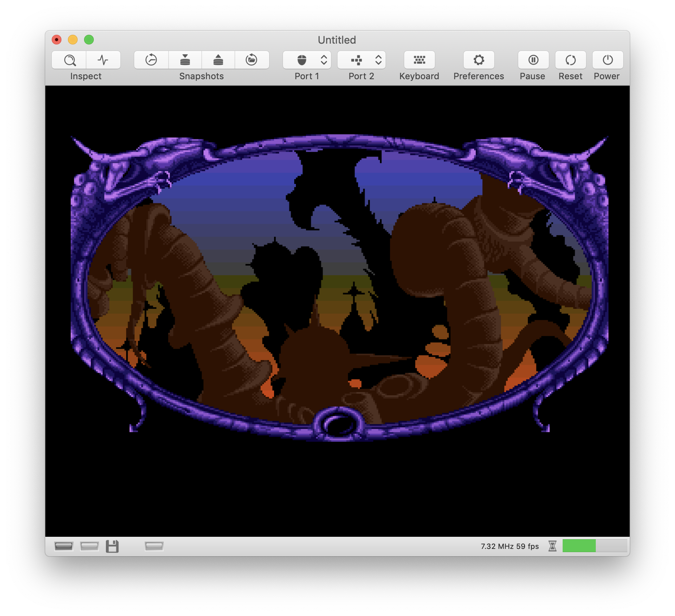Open Port 1 device dropdown
Viewport: 675px width, 616px height.
click(x=307, y=60)
